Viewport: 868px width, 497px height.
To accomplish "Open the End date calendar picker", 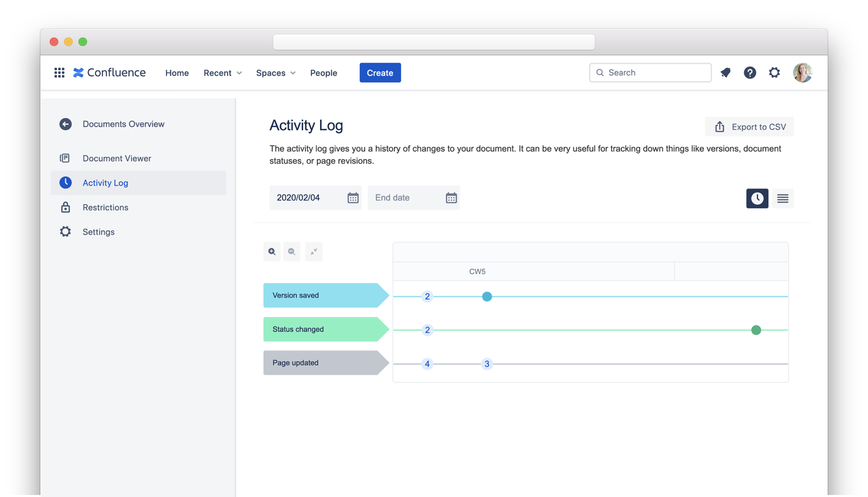I will point(451,198).
